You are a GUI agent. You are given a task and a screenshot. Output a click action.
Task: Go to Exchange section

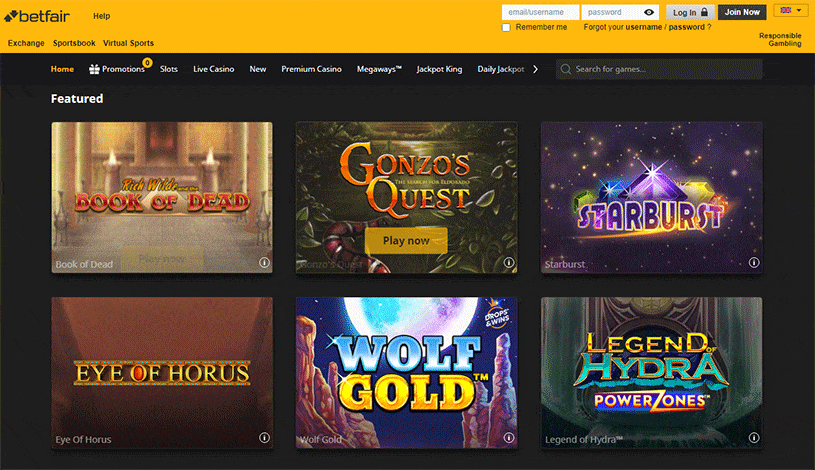tap(26, 43)
